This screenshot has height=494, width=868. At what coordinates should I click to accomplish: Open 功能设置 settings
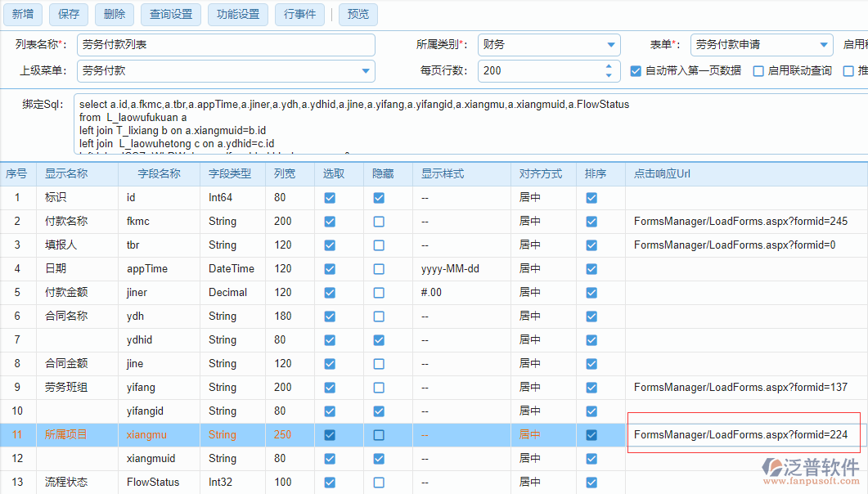pyautogui.click(x=237, y=14)
